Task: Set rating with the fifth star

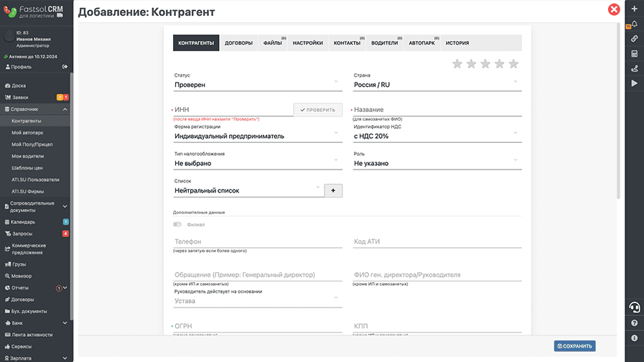Action: (513, 64)
